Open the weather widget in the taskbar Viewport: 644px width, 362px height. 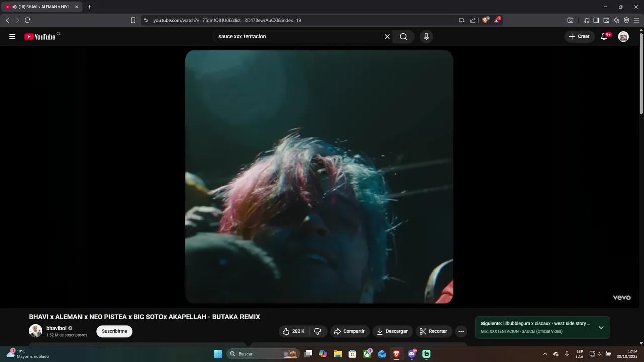coord(28,354)
